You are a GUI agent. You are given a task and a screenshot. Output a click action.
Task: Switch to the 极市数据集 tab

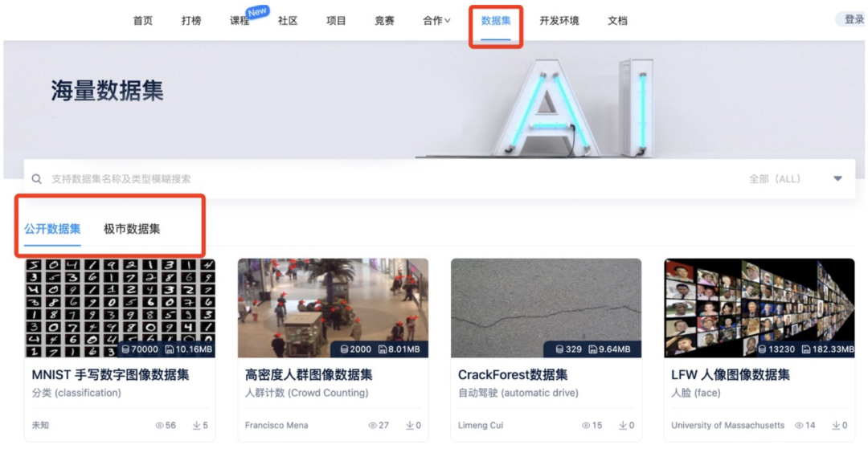pyautogui.click(x=132, y=229)
